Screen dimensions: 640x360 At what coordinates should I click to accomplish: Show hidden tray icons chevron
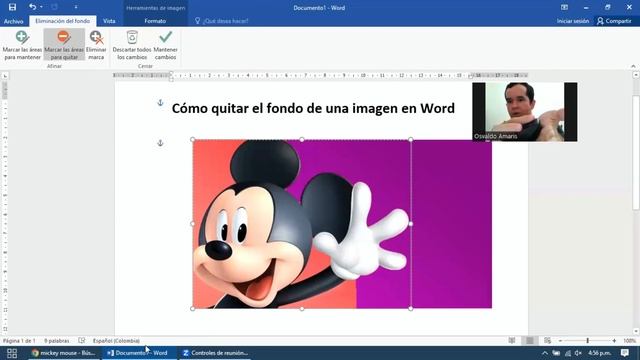544,353
